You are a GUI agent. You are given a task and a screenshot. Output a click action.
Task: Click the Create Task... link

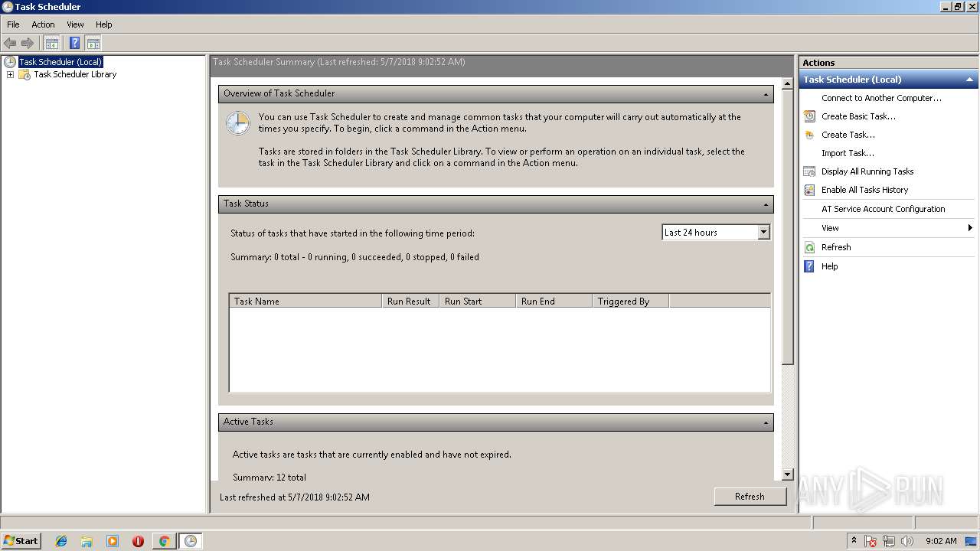pyautogui.click(x=848, y=135)
